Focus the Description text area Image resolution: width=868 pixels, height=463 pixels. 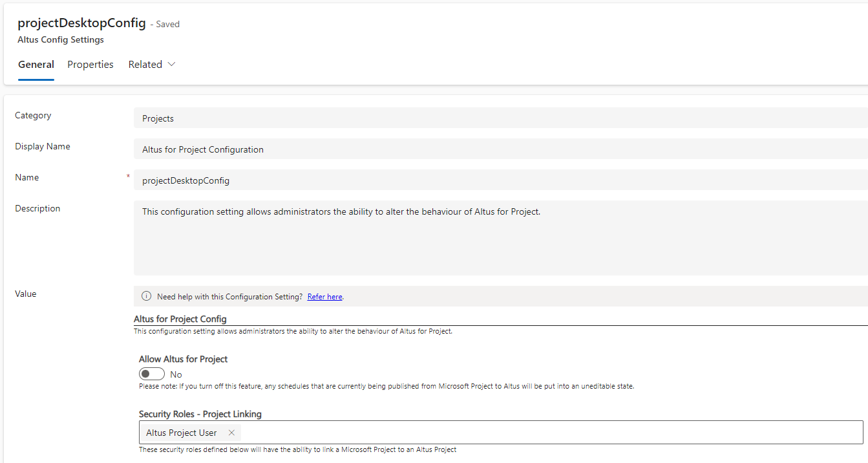tap(500, 238)
